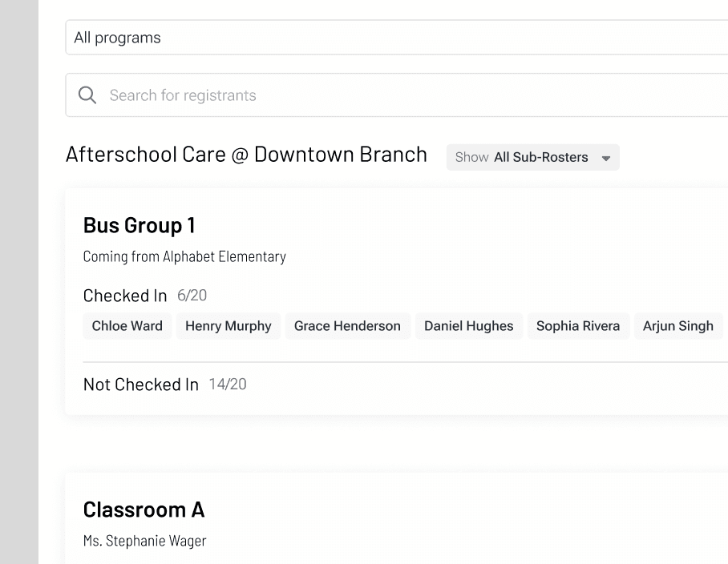Click the search magnifier icon
The image size is (728, 564).
[87, 95]
